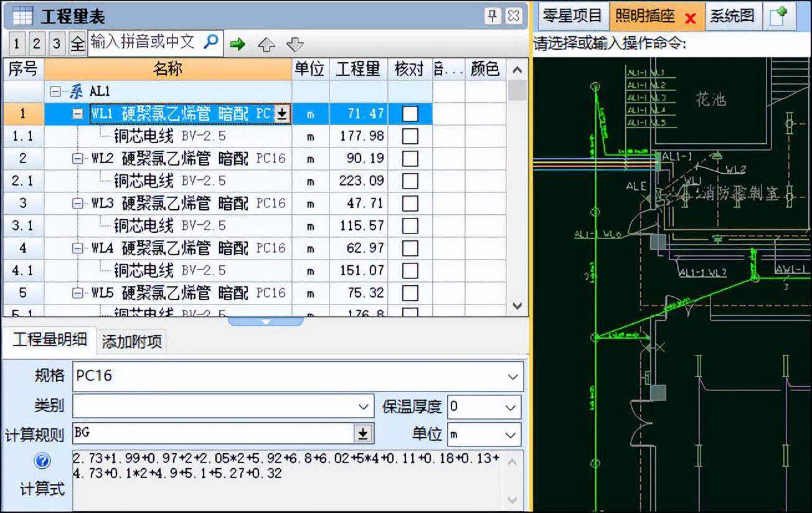Pin the 工程量表 panel
812x513 pixels.
point(492,16)
